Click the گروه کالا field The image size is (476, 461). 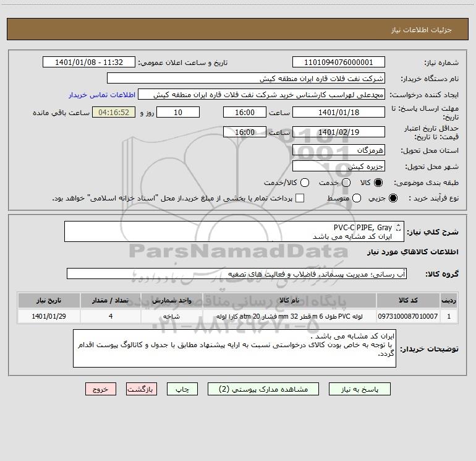[x=237, y=274]
